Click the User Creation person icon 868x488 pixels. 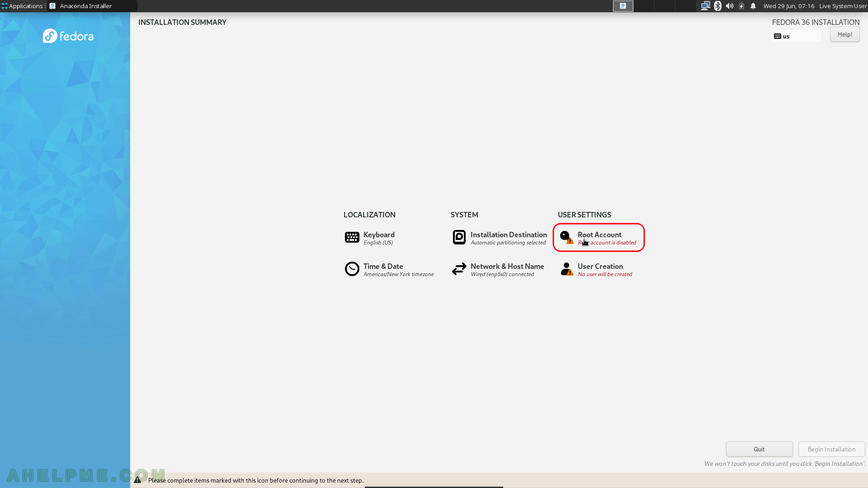(x=566, y=269)
